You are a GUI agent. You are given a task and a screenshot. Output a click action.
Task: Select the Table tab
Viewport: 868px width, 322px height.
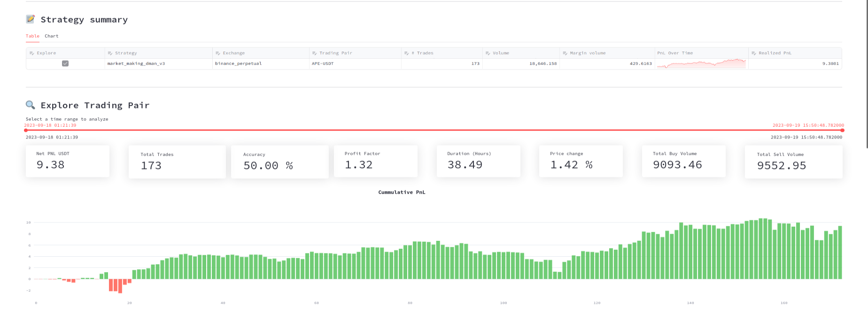(x=32, y=36)
